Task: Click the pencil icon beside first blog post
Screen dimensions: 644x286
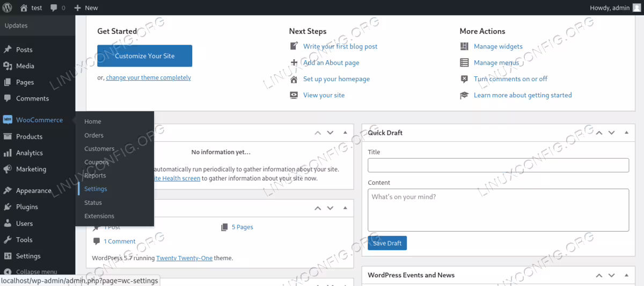Action: pos(294,46)
